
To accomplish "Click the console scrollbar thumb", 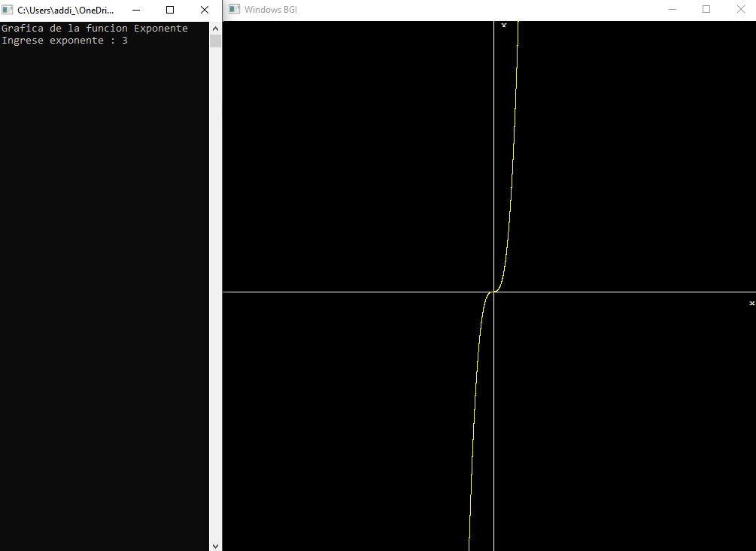I will coord(216,41).
